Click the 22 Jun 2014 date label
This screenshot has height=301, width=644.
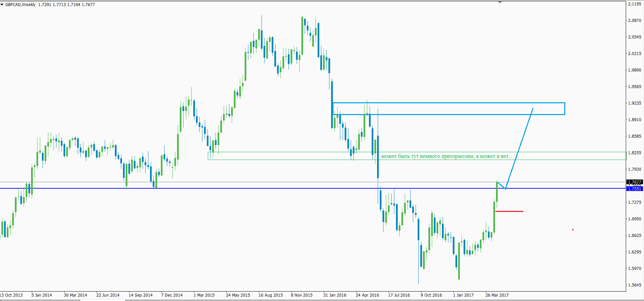(108, 295)
